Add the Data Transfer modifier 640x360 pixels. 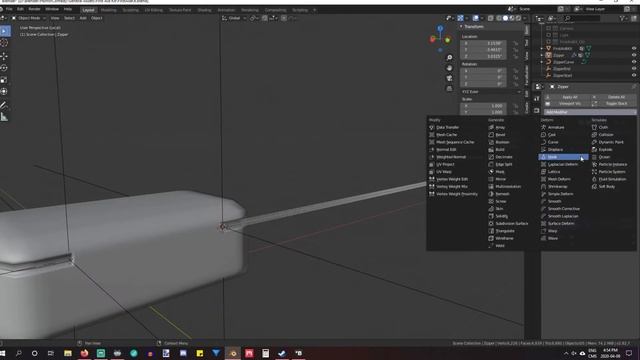tap(447, 127)
